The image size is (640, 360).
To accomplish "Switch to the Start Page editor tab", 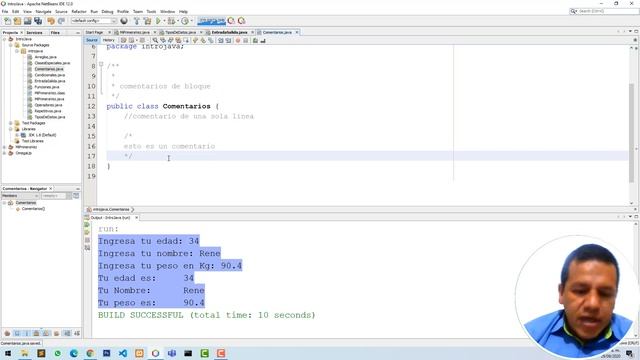I will [x=94, y=32].
